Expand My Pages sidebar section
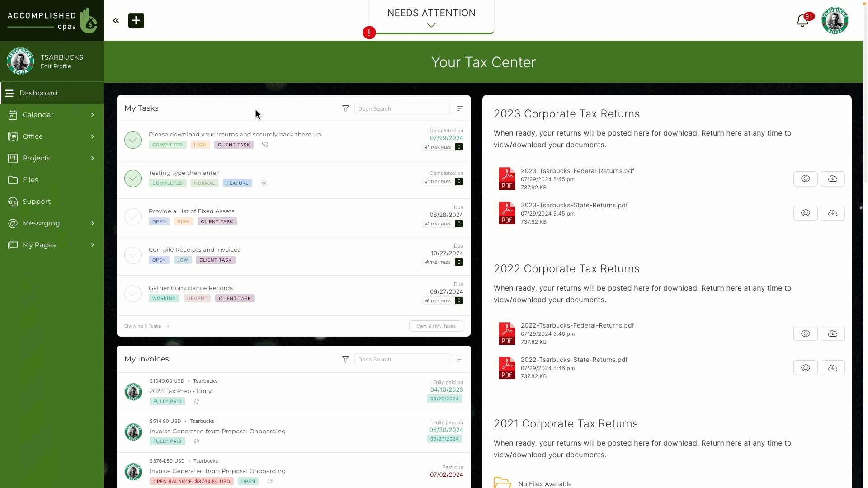The height and width of the screenshot is (488, 868). [92, 244]
